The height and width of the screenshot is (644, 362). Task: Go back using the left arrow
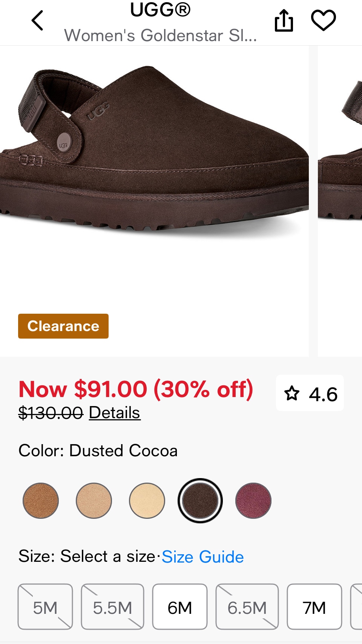[37, 20]
